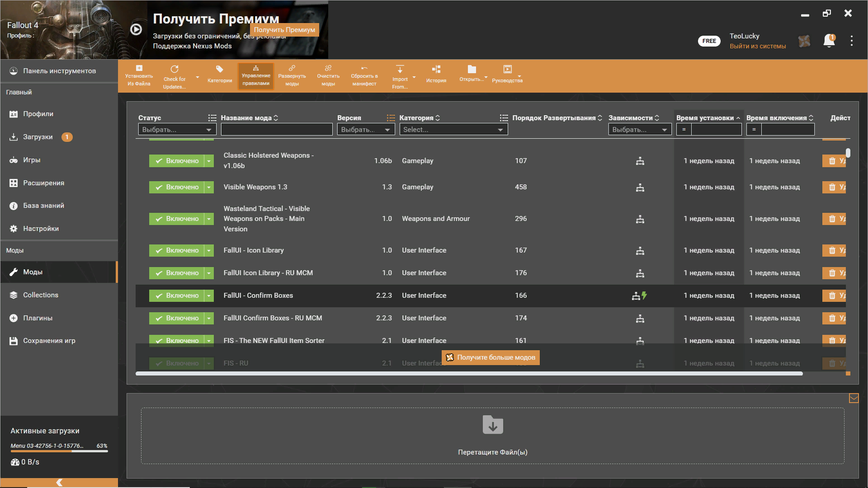
Task: Expand status arrow for FallUI Confirm Boxes - RU MCM
Action: (x=209, y=318)
